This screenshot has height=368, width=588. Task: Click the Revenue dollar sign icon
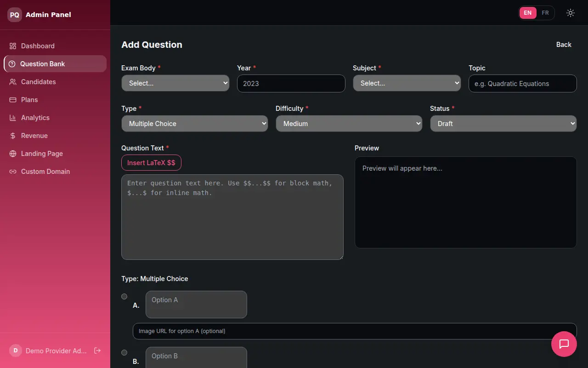[x=13, y=136]
